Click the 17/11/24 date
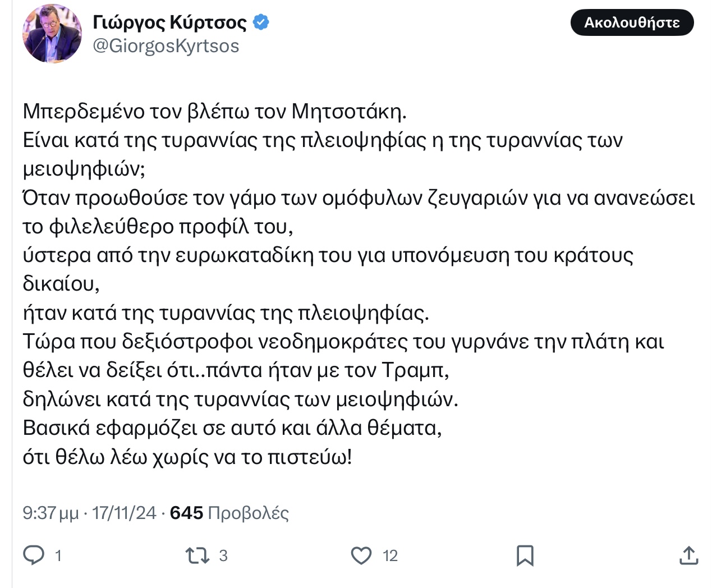This screenshot has height=588, width=712. (x=124, y=513)
